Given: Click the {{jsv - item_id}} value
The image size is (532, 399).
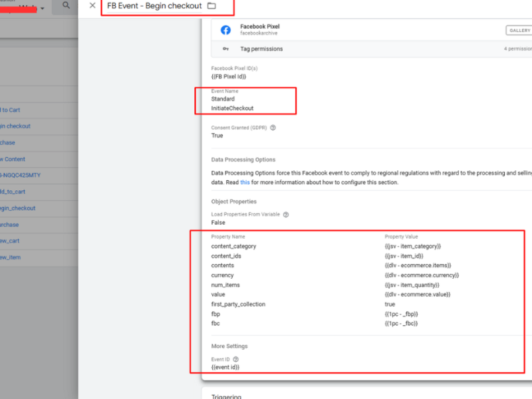Looking at the screenshot, I should click(404, 256).
